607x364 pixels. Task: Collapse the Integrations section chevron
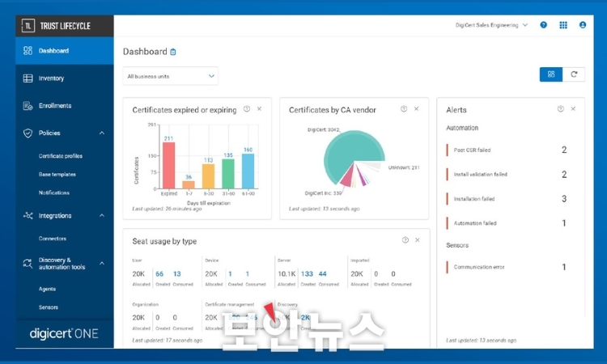pos(102,215)
